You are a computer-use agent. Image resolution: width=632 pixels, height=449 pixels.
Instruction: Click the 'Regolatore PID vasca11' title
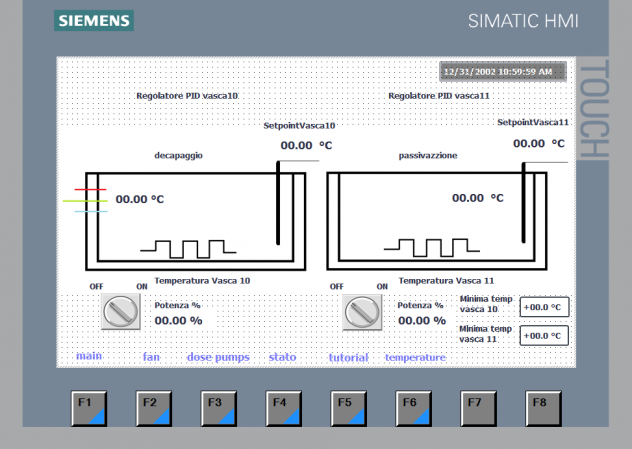[439, 96]
